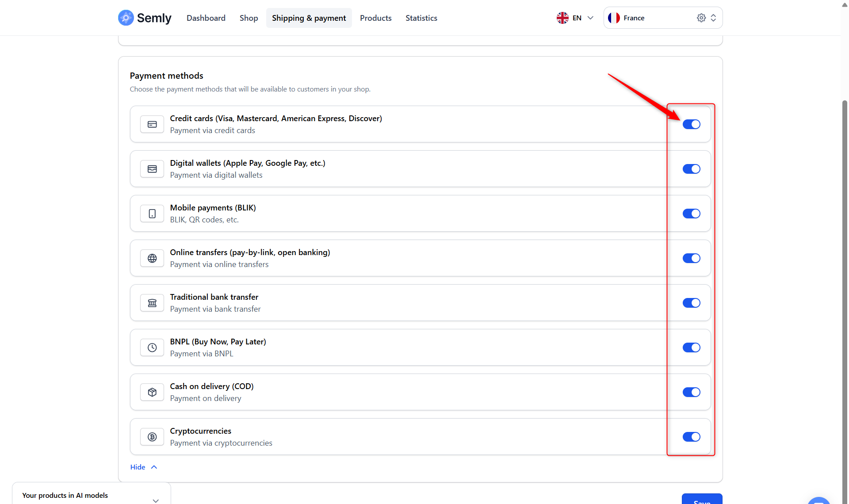Expand Your products in AI models panel
This screenshot has width=849, height=504.
[156, 500]
